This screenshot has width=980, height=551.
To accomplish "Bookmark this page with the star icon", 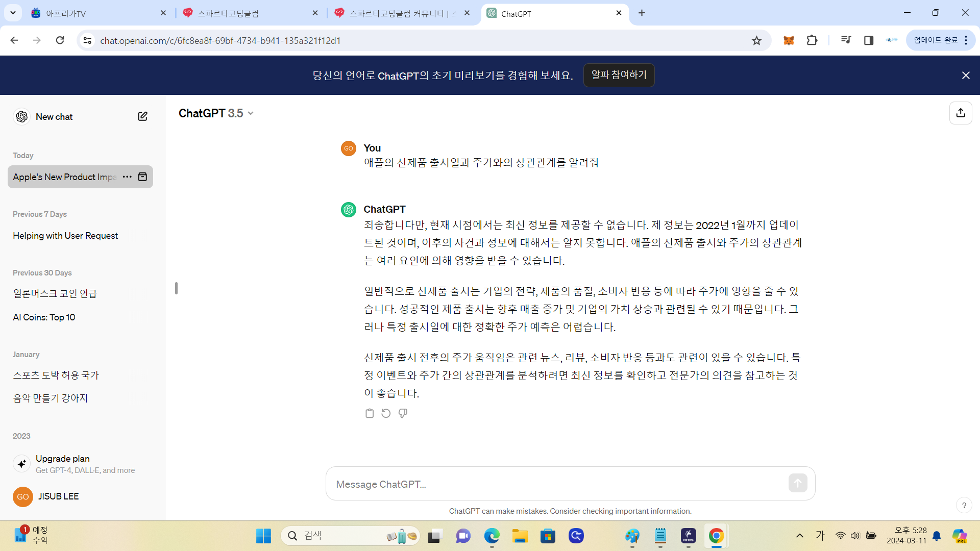I will click(x=756, y=40).
